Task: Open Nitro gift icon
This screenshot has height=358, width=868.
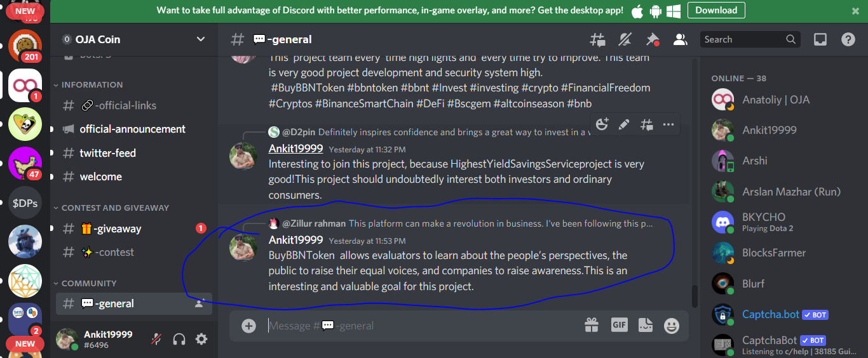Action: [592, 325]
